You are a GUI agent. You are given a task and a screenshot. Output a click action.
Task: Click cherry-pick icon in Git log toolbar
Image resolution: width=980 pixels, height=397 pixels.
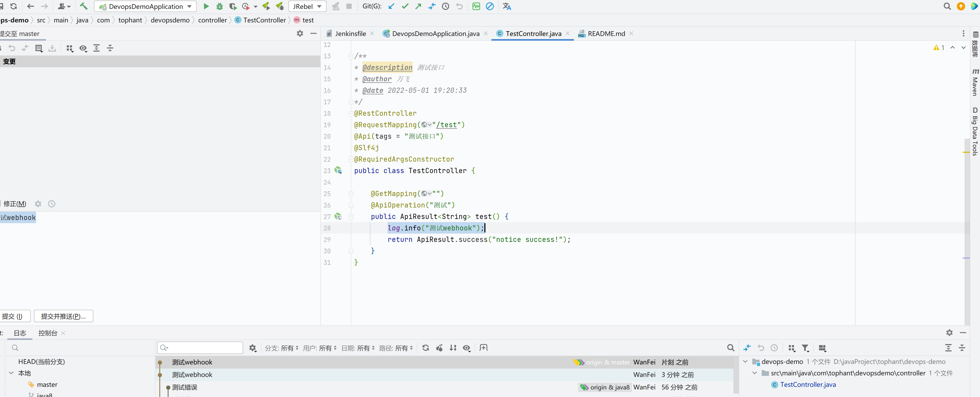(440, 348)
